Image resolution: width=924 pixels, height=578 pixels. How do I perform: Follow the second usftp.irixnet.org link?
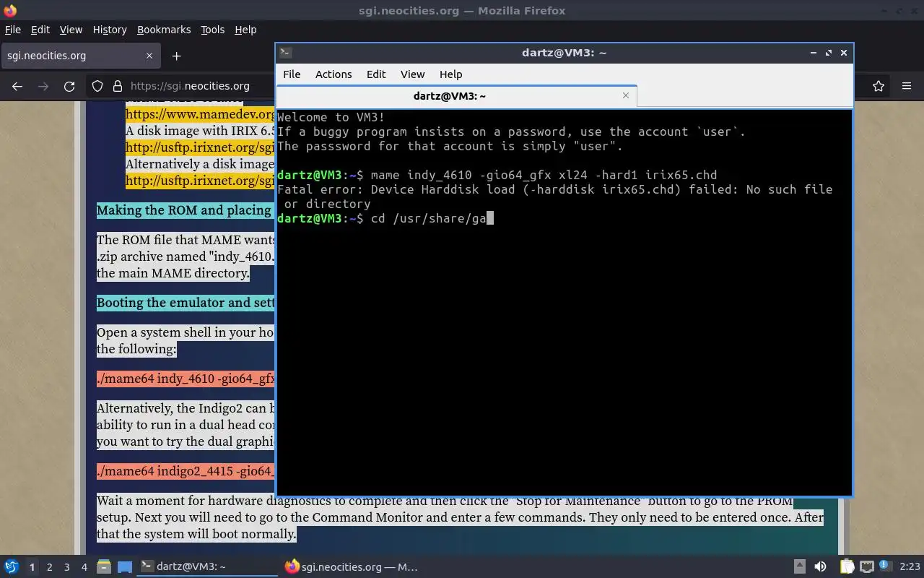200,181
